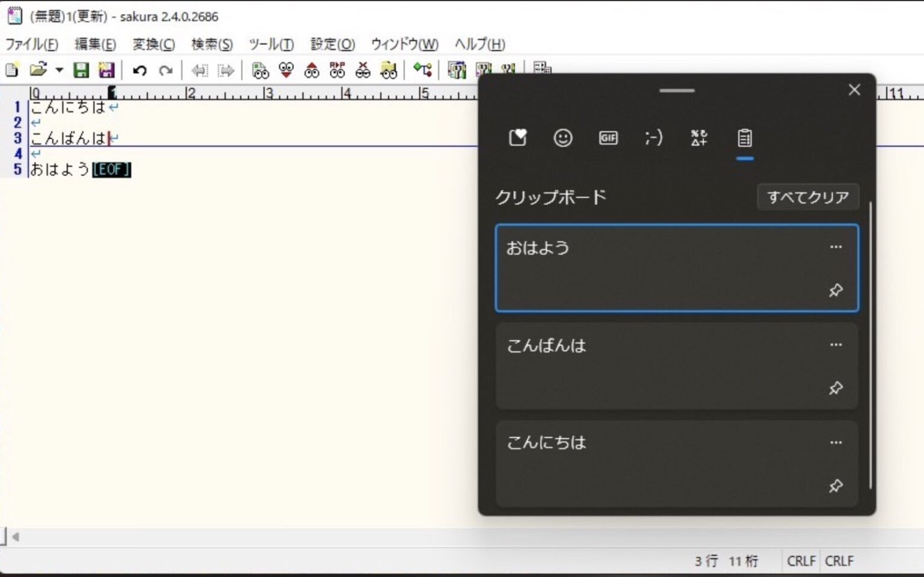Click the text こんにちは on line 1
924x577 pixels.
click(68, 107)
